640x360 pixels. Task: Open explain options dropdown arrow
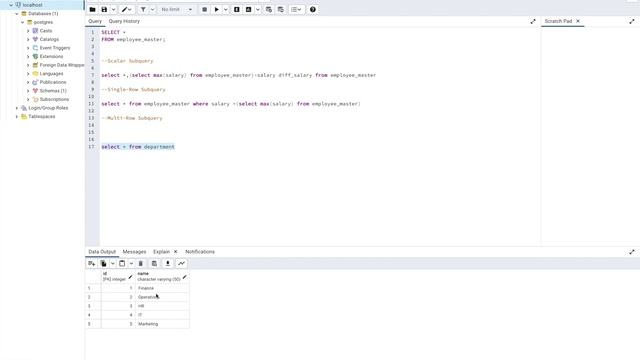(258, 9)
